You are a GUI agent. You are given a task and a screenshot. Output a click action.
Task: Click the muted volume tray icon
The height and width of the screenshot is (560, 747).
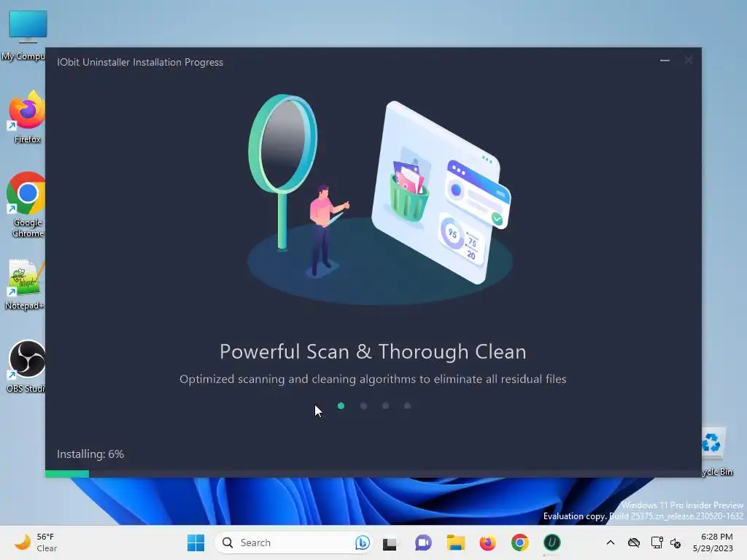tap(675, 542)
